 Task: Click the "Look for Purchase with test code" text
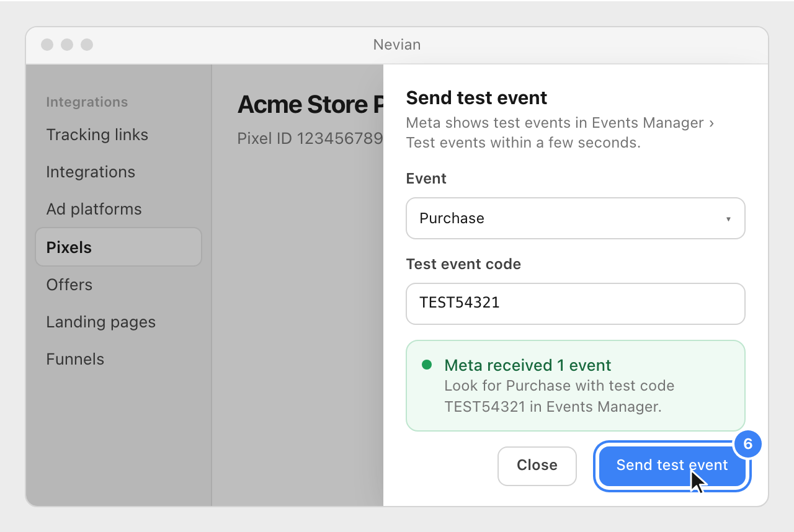pos(560,386)
